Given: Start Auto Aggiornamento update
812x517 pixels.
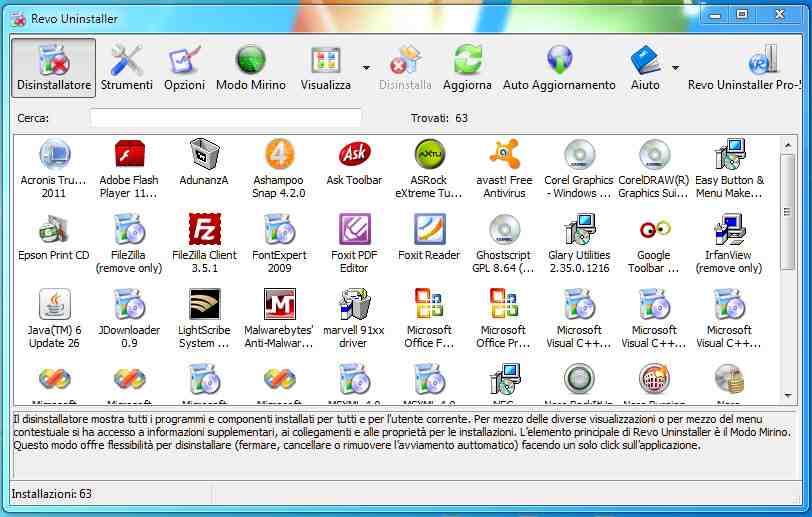Looking at the screenshot, I should click(559, 67).
